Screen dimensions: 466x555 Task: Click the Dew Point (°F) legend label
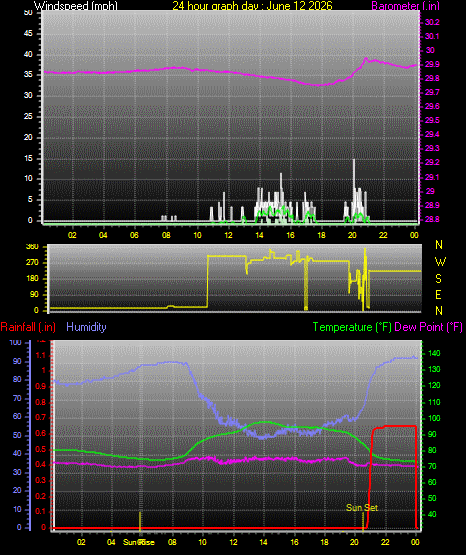coord(428,327)
